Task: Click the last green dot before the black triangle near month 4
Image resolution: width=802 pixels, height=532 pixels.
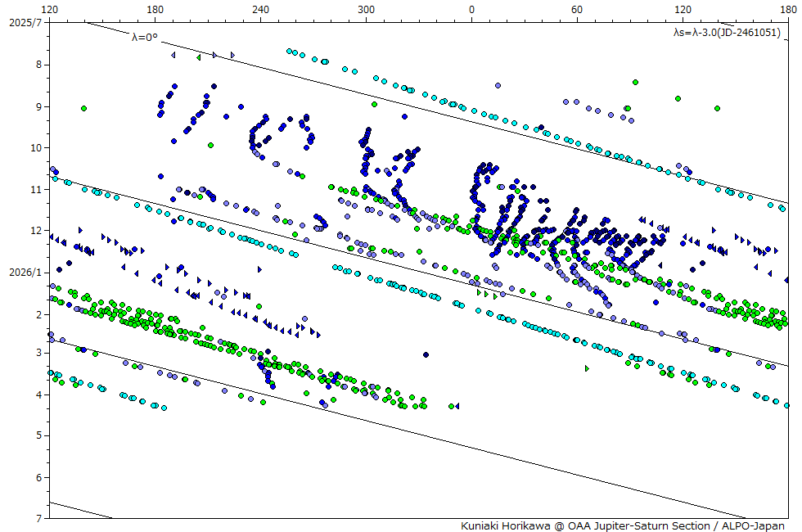Action: 451,406
